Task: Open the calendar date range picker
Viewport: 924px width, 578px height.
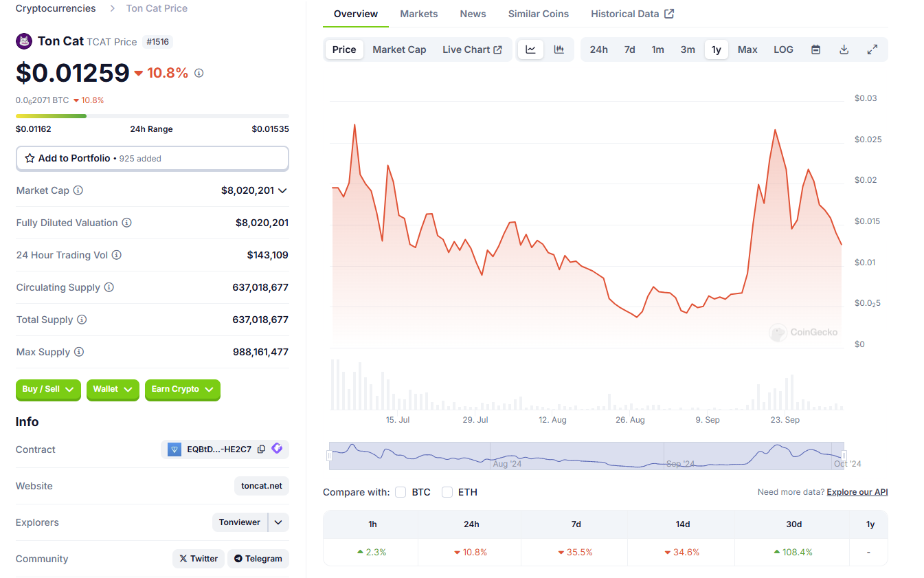Action: click(x=815, y=49)
